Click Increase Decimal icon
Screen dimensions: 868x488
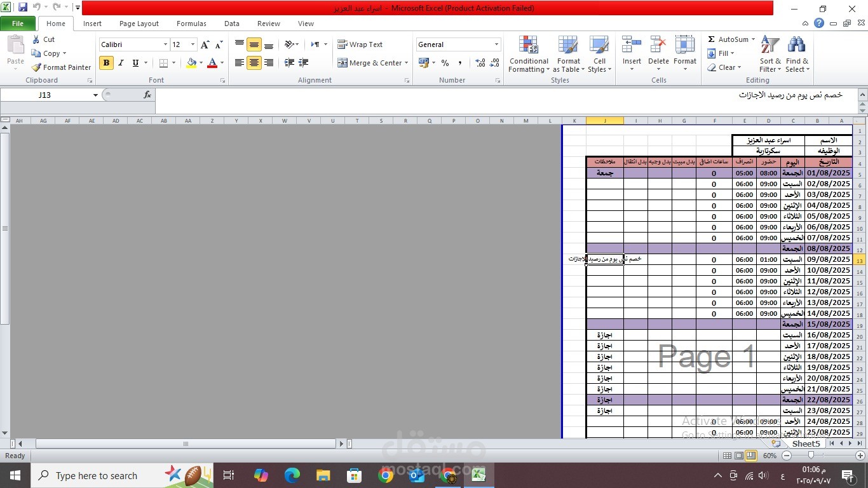click(480, 63)
